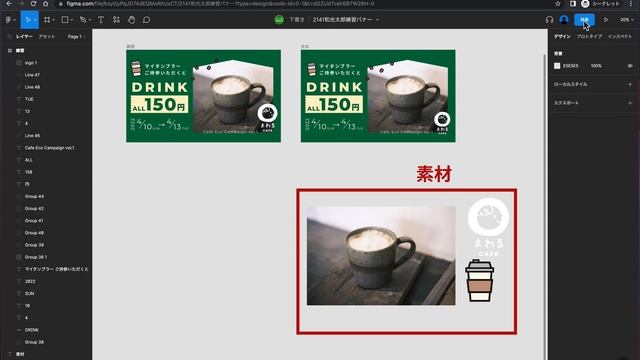Click the browser side panel icon
Image resolution: width=640 pixels, height=360 pixels.
[x=573, y=4]
